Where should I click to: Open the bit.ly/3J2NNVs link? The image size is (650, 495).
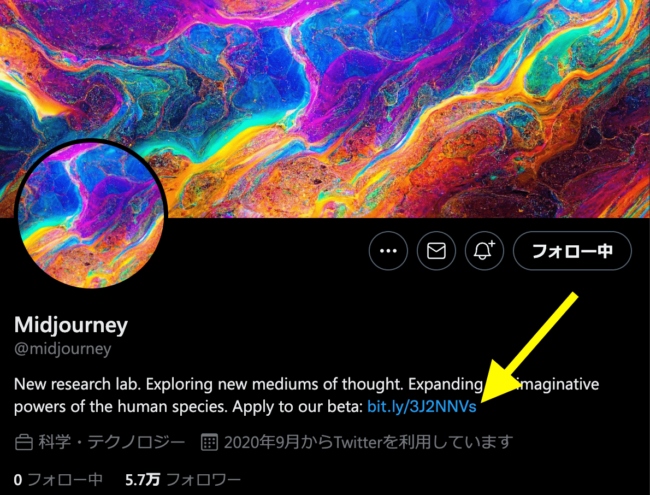422,407
